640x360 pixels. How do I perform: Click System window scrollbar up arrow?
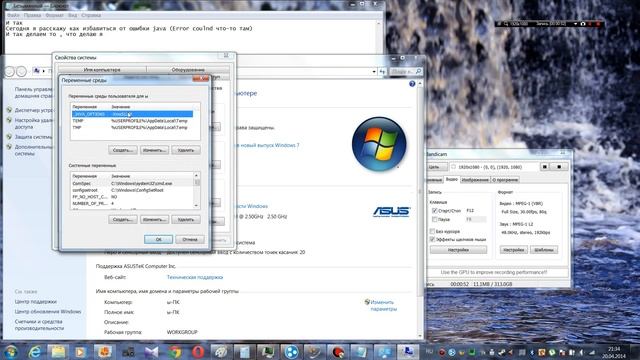pyautogui.click(x=420, y=83)
